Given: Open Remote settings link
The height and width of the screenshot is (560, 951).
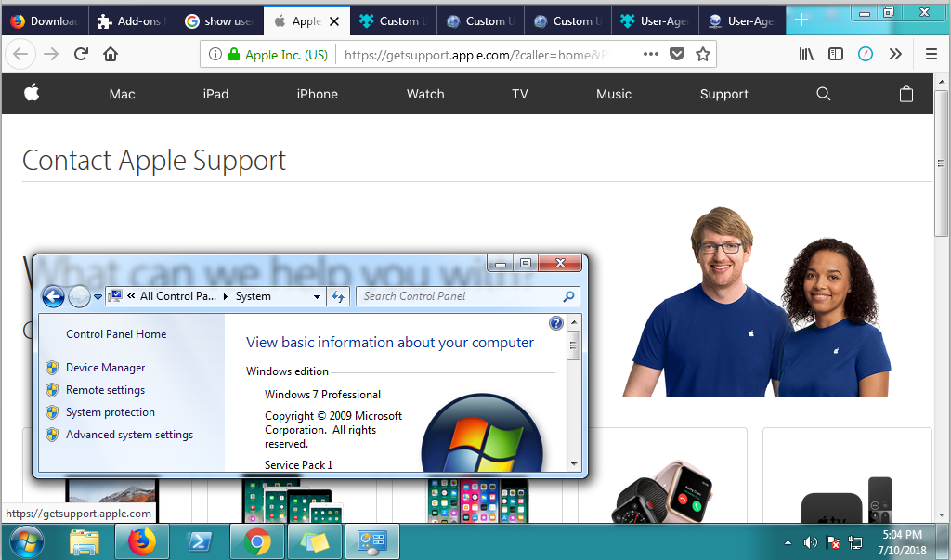Looking at the screenshot, I should point(106,390).
